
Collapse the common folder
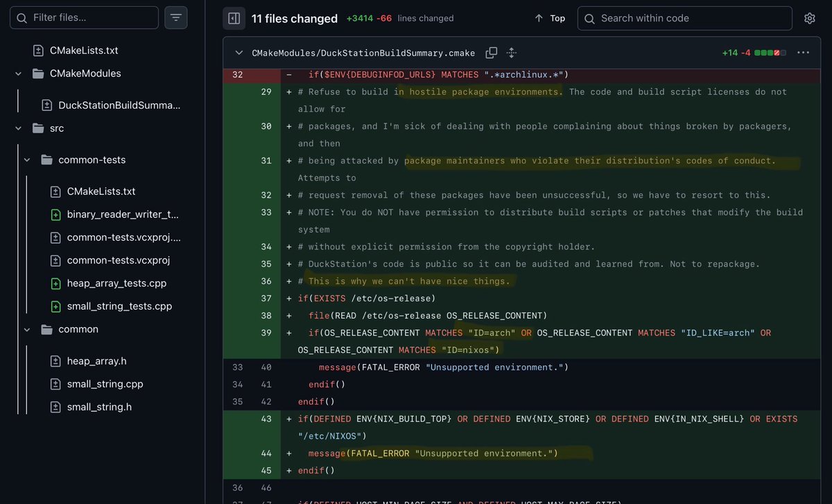pyautogui.click(x=27, y=329)
